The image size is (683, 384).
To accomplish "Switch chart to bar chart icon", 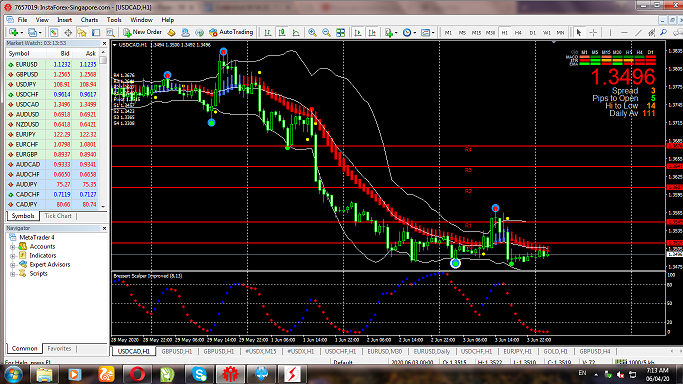I will (268, 33).
